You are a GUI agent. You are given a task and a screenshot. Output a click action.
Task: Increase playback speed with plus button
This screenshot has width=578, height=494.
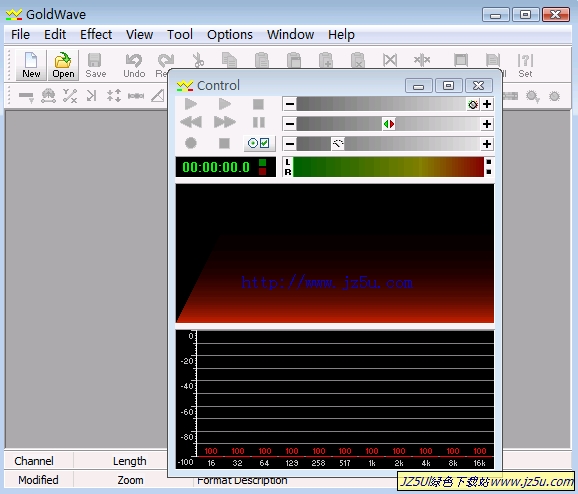pos(487,144)
